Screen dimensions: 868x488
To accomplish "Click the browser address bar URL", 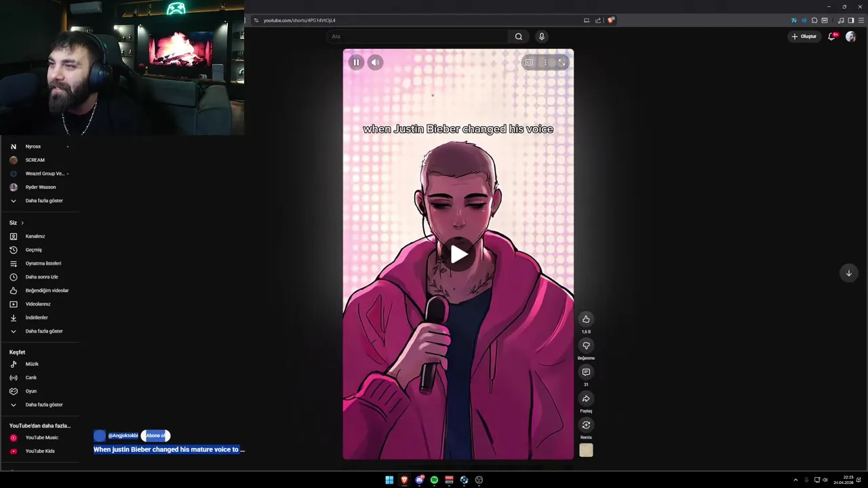I will pyautogui.click(x=299, y=20).
